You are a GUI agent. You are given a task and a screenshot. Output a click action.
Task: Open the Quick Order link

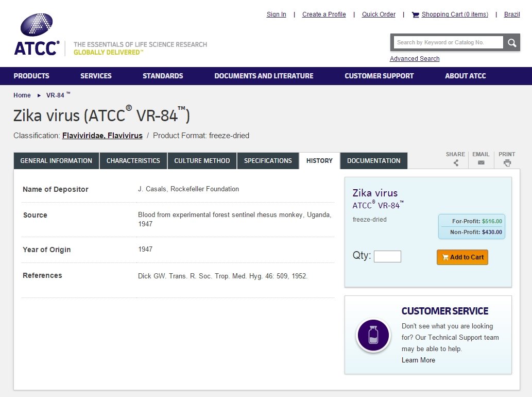pos(379,14)
